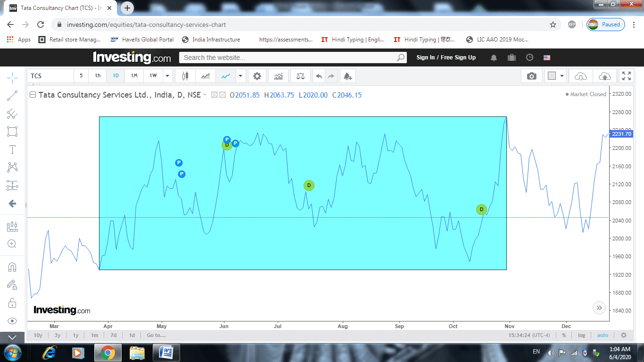Set range to 7d
This screenshot has width=644, height=362.
(x=114, y=335)
